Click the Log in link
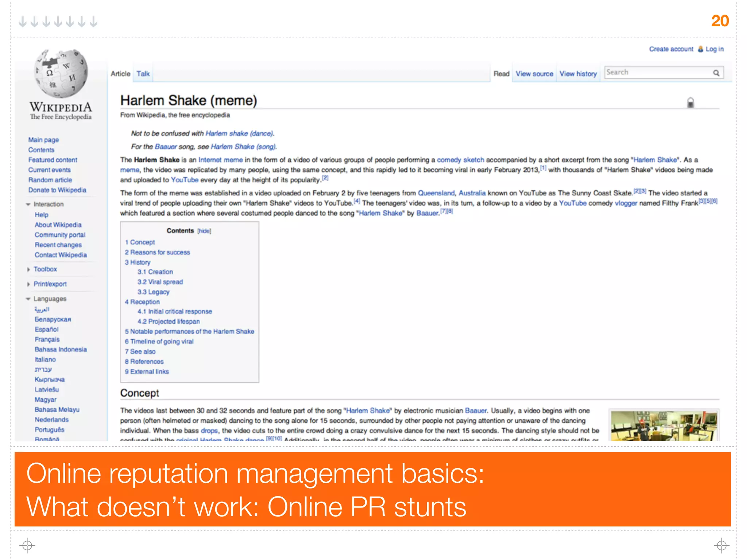Image resolution: width=747 pixels, height=560 pixels. pos(715,49)
